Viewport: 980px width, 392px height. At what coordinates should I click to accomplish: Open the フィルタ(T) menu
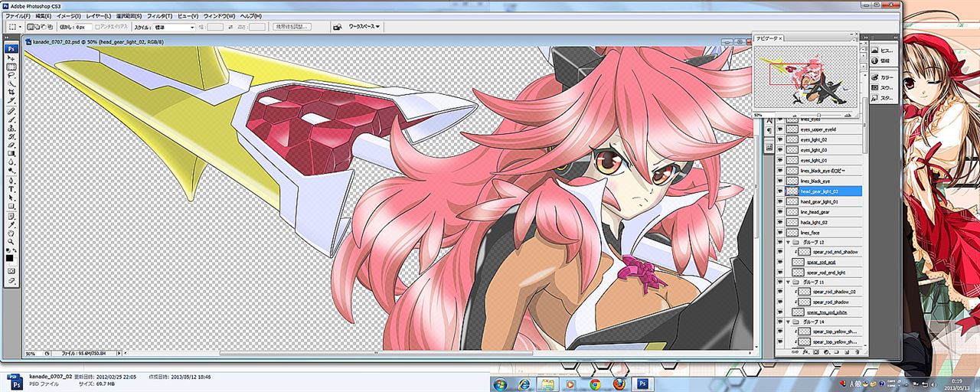tap(159, 15)
